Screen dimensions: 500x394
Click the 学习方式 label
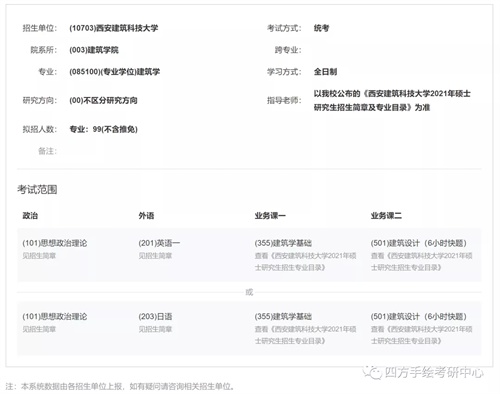pos(284,72)
